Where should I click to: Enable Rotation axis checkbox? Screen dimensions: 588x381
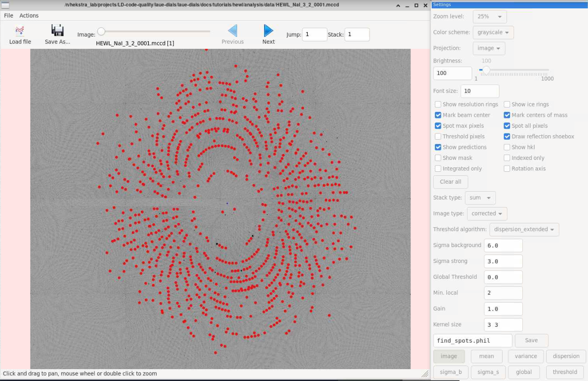(x=507, y=168)
